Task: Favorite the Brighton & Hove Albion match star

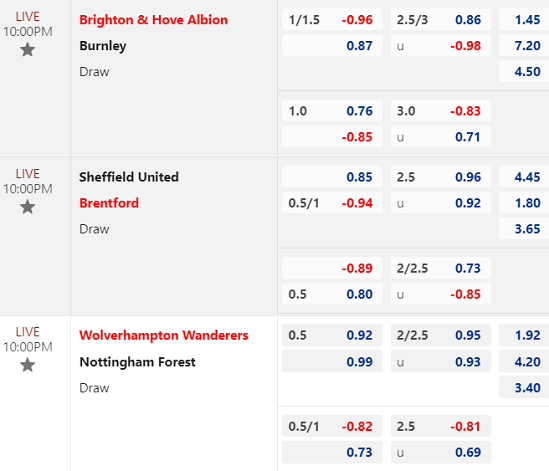Action: point(27,50)
